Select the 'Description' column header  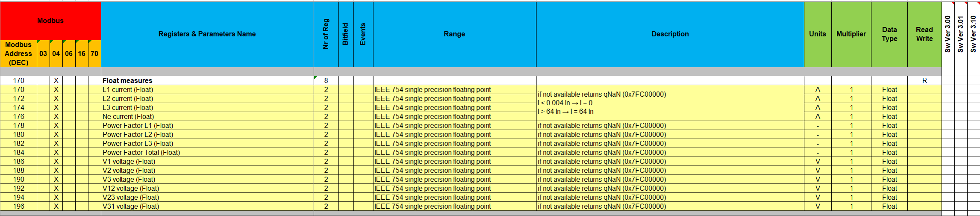click(x=670, y=34)
